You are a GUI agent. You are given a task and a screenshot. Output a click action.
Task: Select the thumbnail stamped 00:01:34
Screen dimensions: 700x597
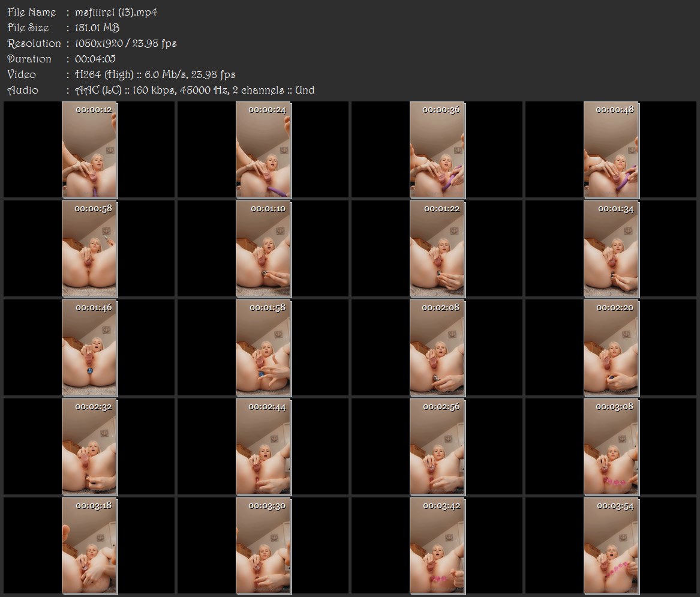point(611,249)
